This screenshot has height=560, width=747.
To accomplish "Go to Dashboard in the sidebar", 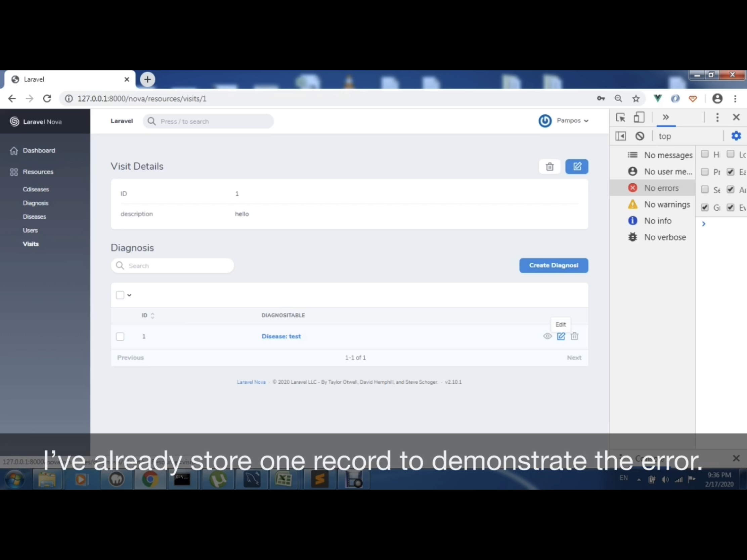I will [x=39, y=150].
